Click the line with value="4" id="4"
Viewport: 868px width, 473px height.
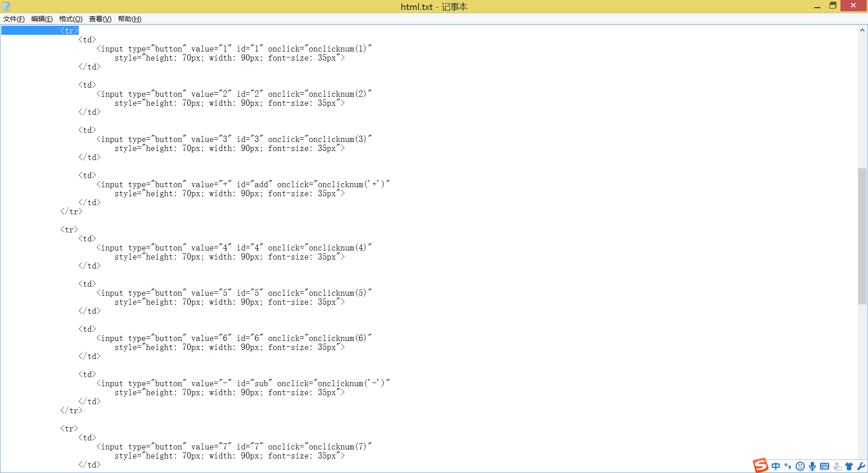tap(234, 248)
